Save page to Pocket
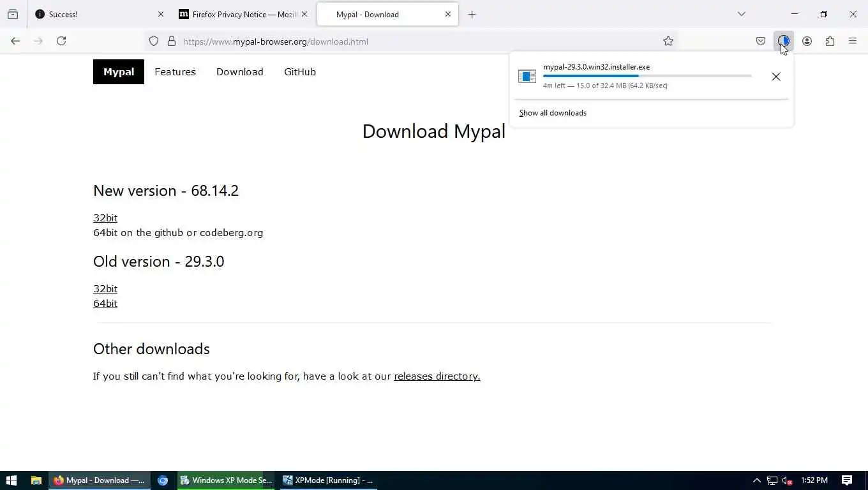This screenshot has width=868, height=490. click(761, 41)
